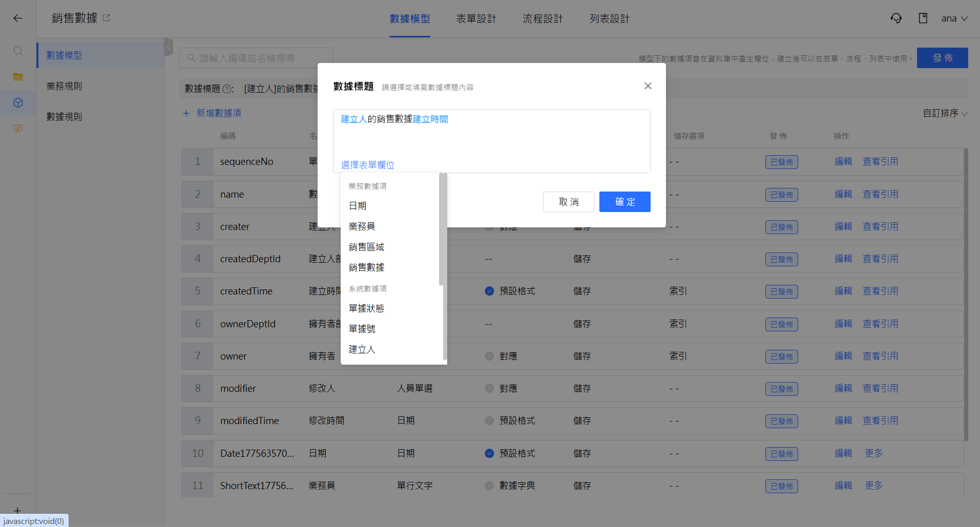Click the help icon next to 數據標題
The image size is (980, 527).
pyautogui.click(x=226, y=89)
